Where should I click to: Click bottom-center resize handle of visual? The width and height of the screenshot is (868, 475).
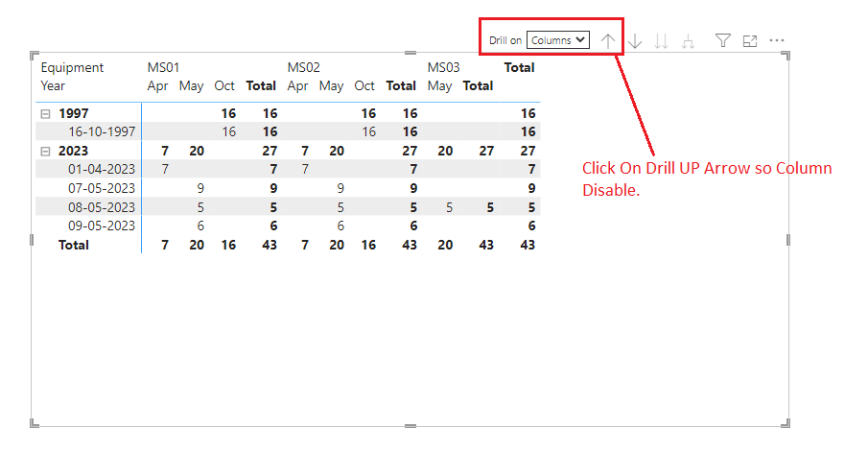[x=411, y=426]
